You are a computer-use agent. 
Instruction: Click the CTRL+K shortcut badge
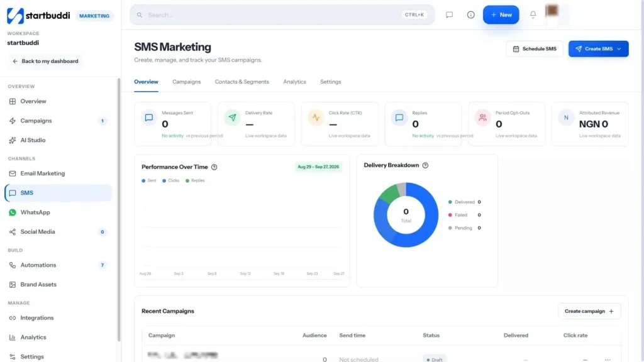414,15
